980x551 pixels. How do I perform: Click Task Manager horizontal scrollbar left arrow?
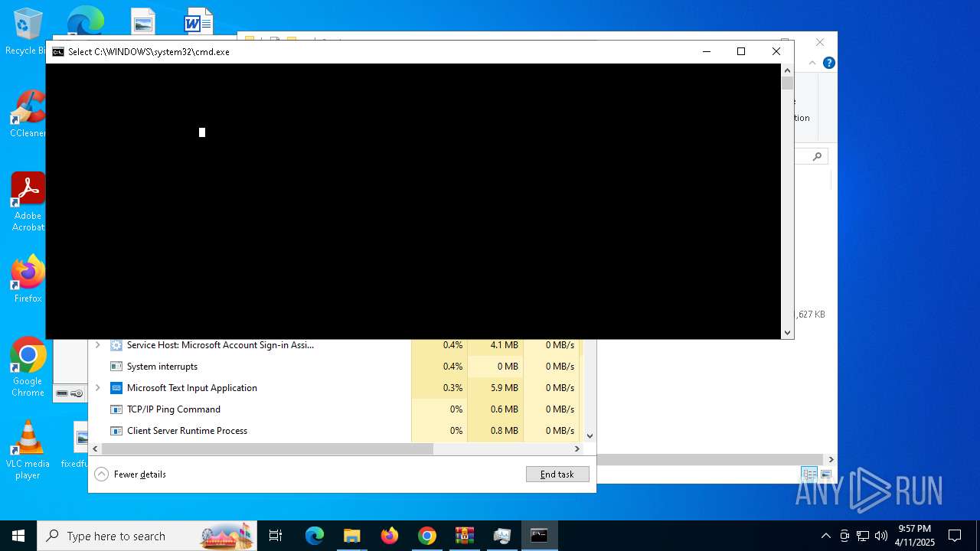[x=96, y=449]
